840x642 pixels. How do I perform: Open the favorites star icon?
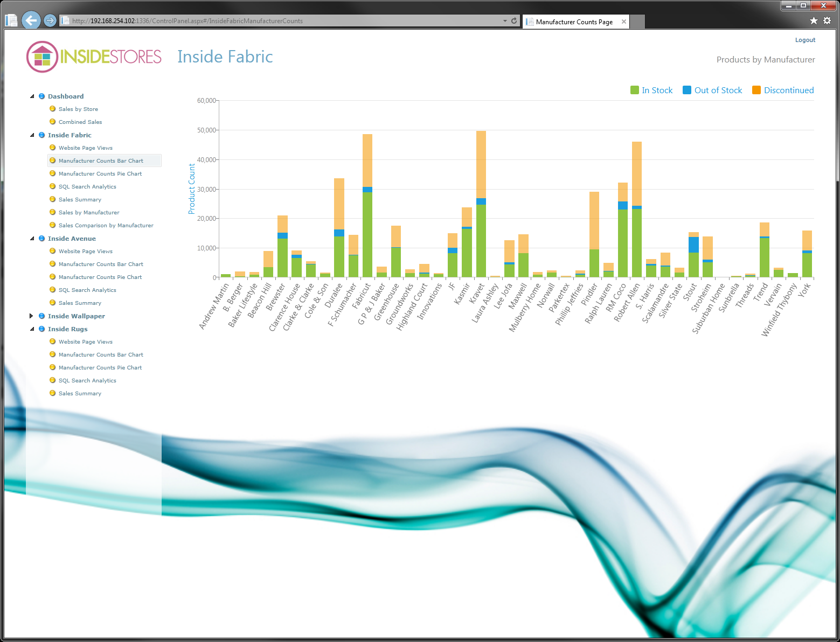coord(814,20)
